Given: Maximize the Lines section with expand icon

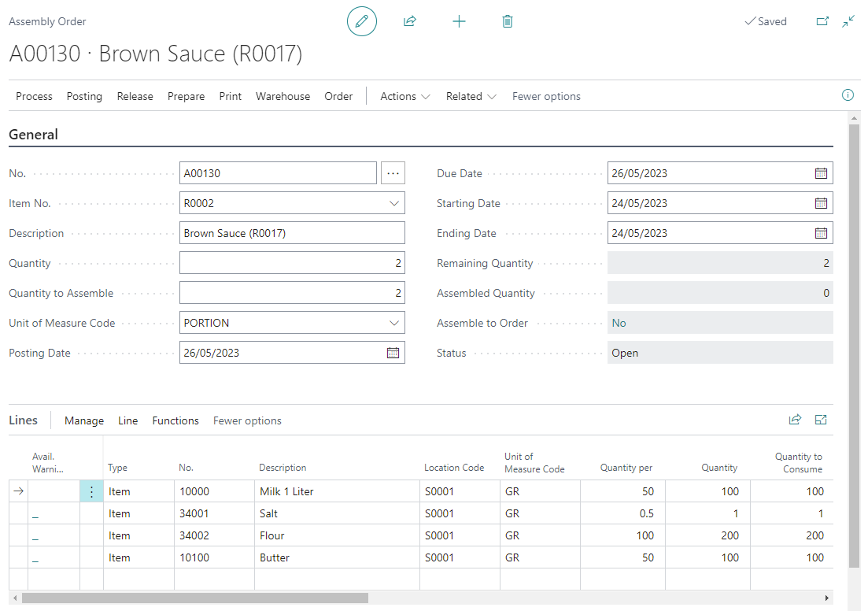Looking at the screenshot, I should click(x=821, y=420).
